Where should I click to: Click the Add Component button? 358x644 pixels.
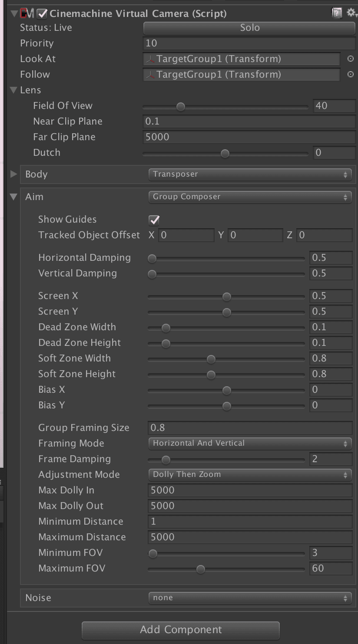click(x=181, y=630)
